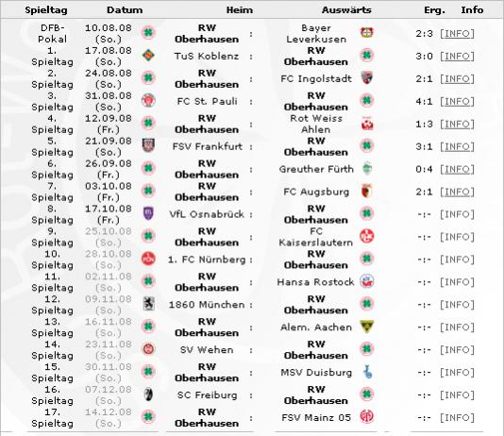The width and height of the screenshot is (504, 436).
Task: Click the 1. FC Nürnberg red logo
Action: click(x=148, y=259)
